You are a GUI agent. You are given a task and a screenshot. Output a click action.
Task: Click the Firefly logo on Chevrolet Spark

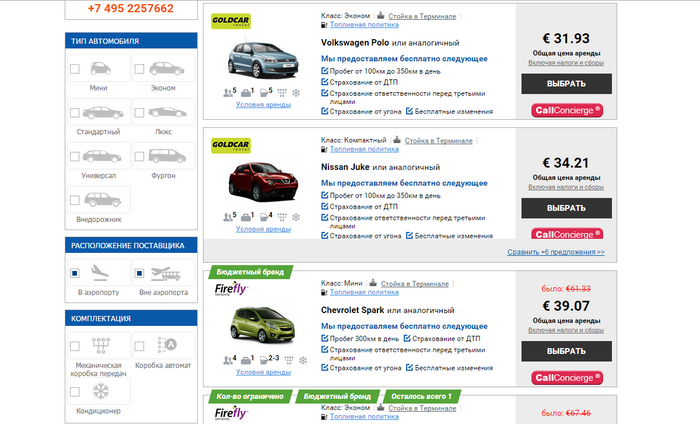click(231, 289)
